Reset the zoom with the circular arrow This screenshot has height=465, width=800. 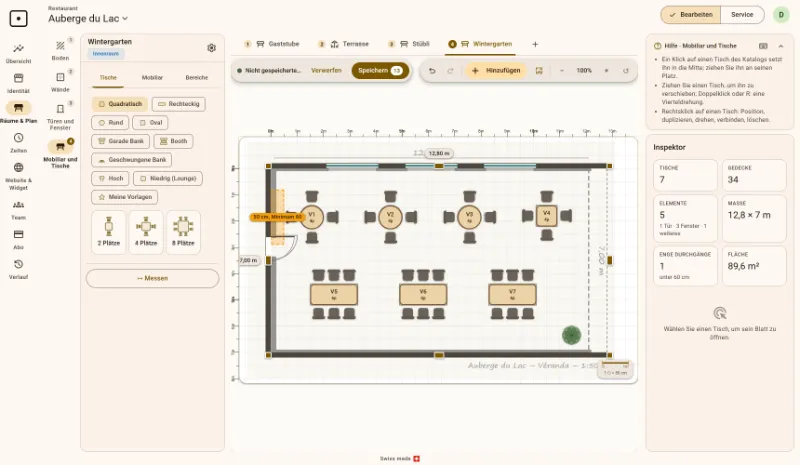click(x=626, y=70)
